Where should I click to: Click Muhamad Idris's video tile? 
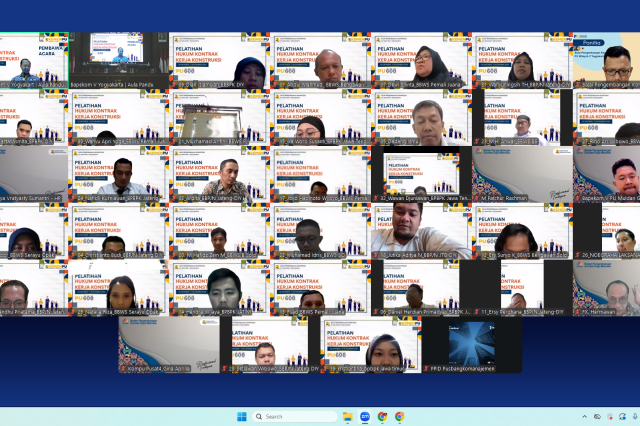tap(319, 231)
